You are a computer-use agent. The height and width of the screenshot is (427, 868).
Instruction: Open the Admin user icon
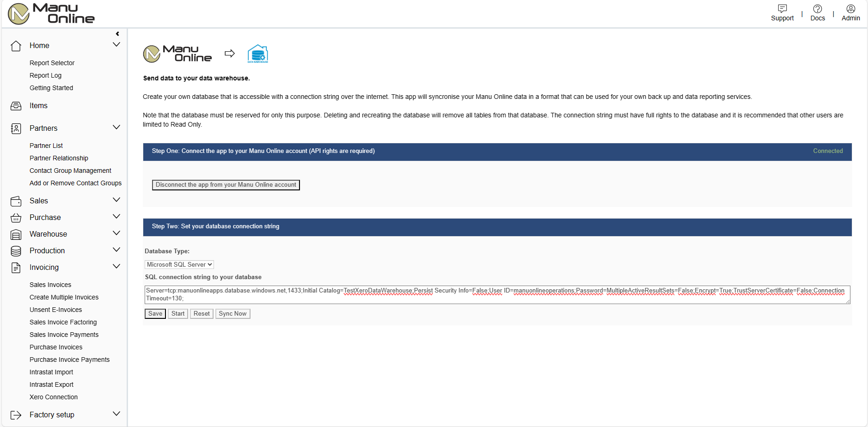click(x=850, y=9)
